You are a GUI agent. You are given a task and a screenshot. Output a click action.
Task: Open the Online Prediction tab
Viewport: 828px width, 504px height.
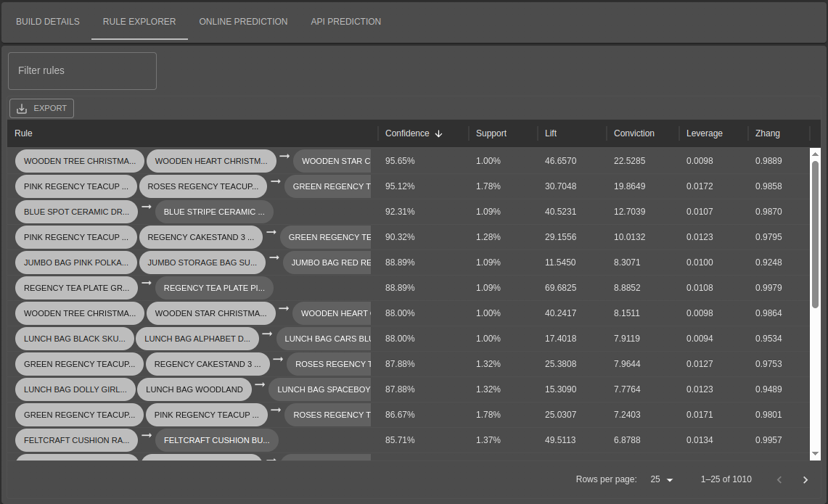pyautogui.click(x=243, y=22)
